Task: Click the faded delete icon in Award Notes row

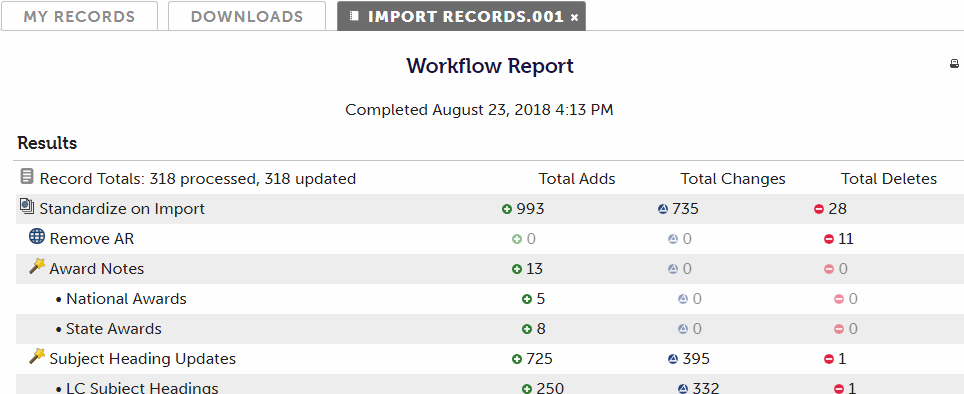Action: pos(828,269)
